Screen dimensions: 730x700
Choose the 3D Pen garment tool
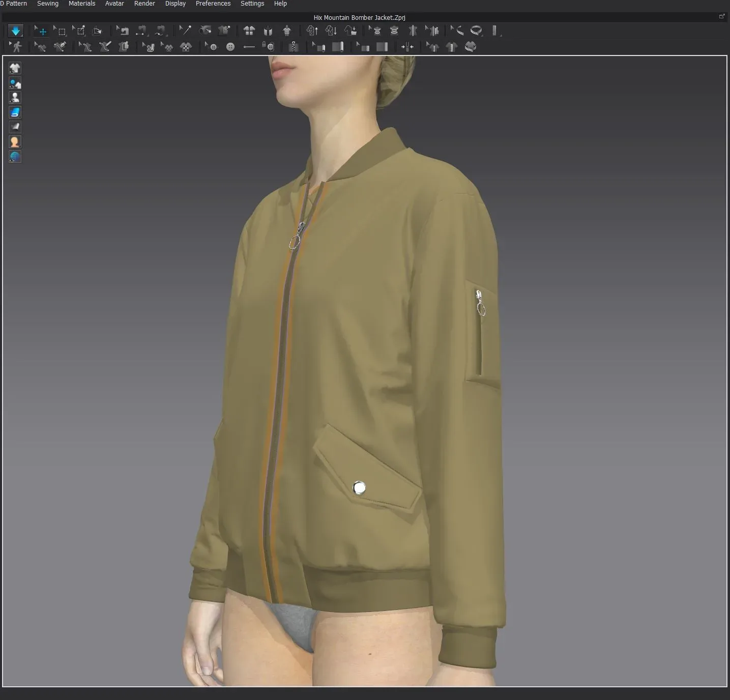pyautogui.click(x=60, y=47)
